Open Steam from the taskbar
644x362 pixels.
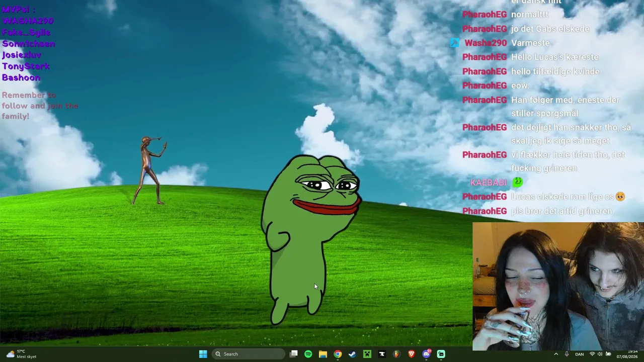tap(352, 354)
